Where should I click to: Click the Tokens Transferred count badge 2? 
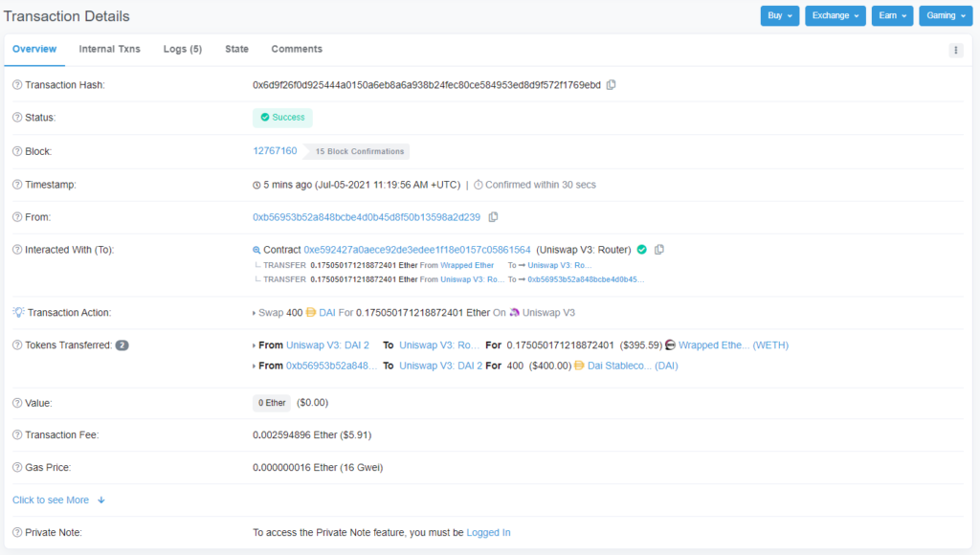tap(122, 345)
